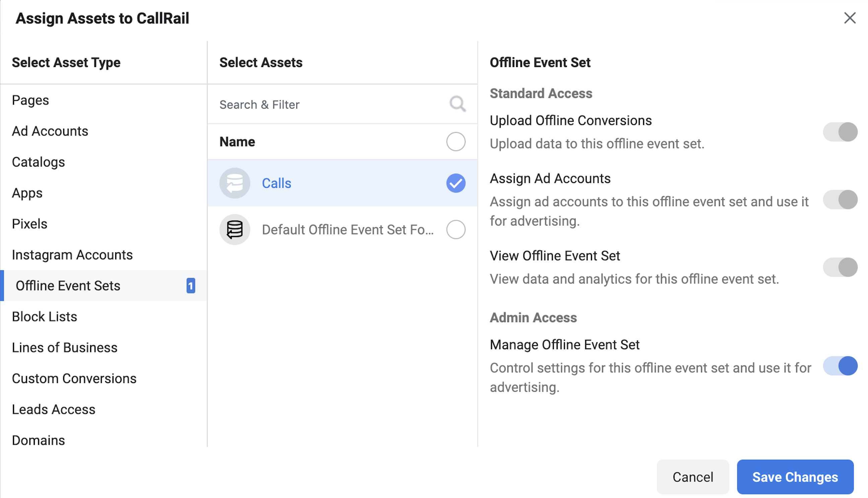Viewport: 868px width, 498px height.
Task: Toggle Upload Offline Conversions switch
Action: click(840, 132)
